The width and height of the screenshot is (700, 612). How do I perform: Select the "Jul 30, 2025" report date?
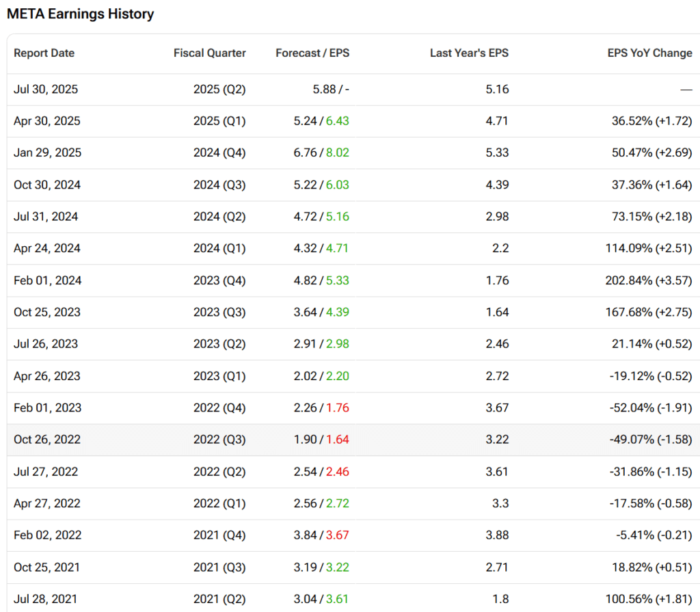click(46, 90)
